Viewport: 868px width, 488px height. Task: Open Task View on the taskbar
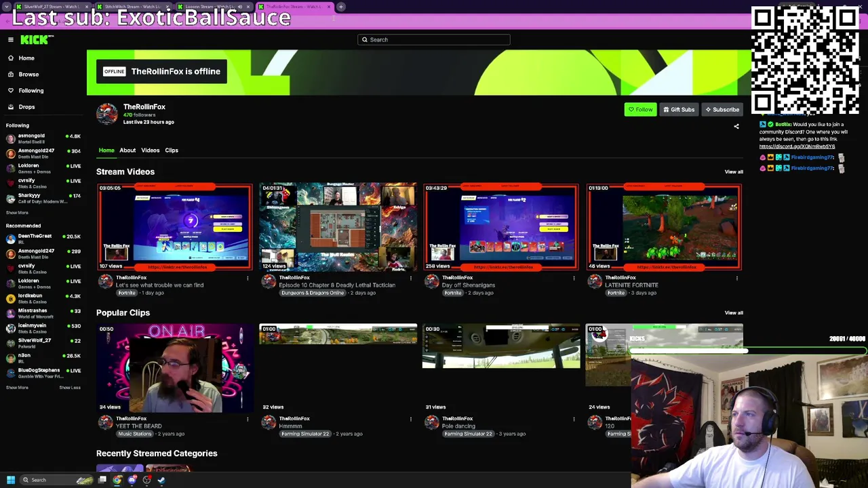(102, 480)
